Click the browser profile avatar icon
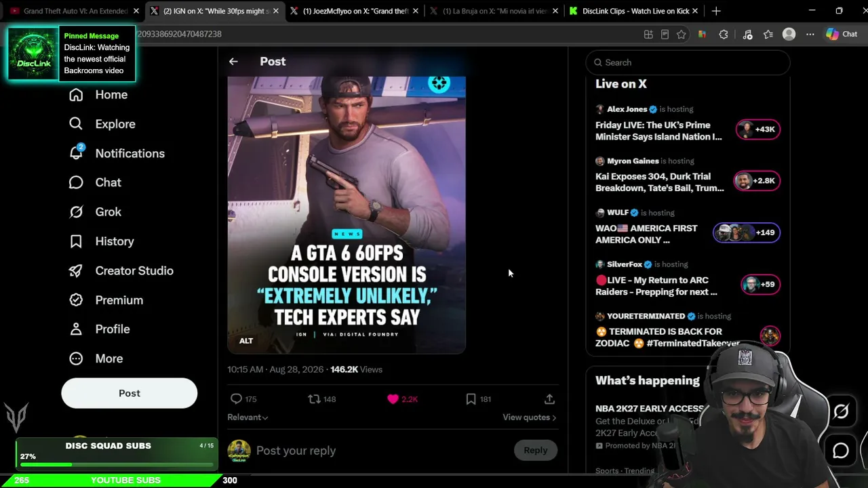868x488 pixels. point(789,35)
